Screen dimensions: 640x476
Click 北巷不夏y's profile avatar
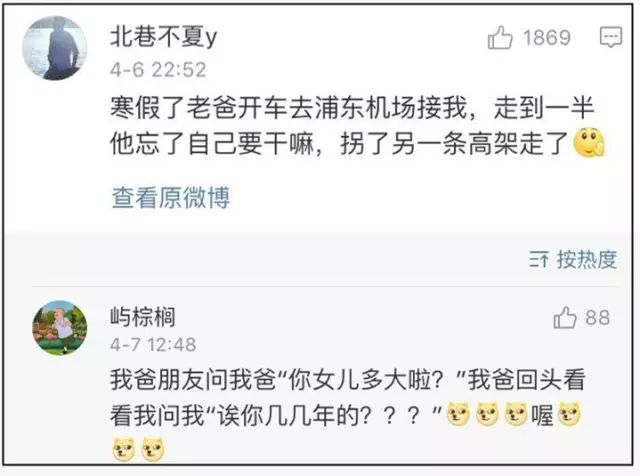[x=55, y=48]
